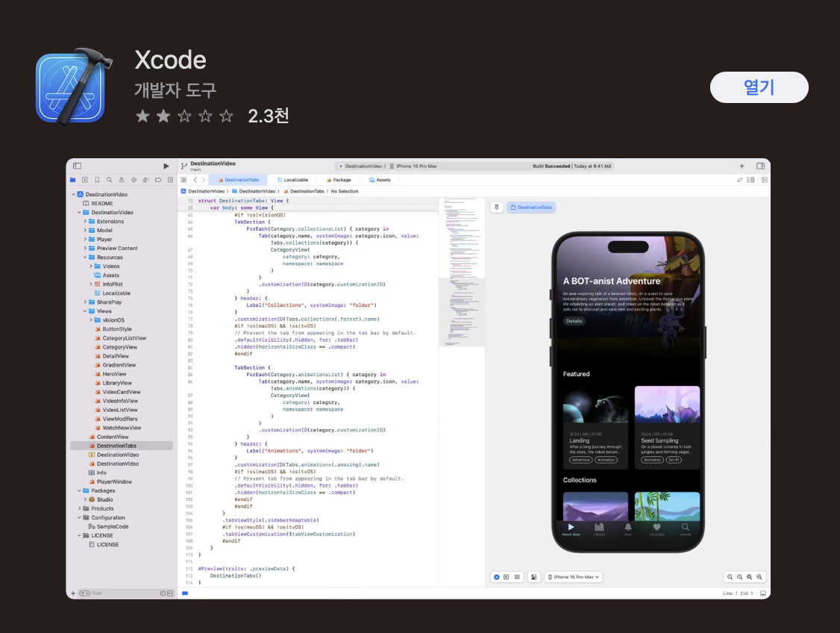Open the Test navigator diamond icon
Image resolution: width=840 pixels, height=633 pixels.
click(x=134, y=180)
